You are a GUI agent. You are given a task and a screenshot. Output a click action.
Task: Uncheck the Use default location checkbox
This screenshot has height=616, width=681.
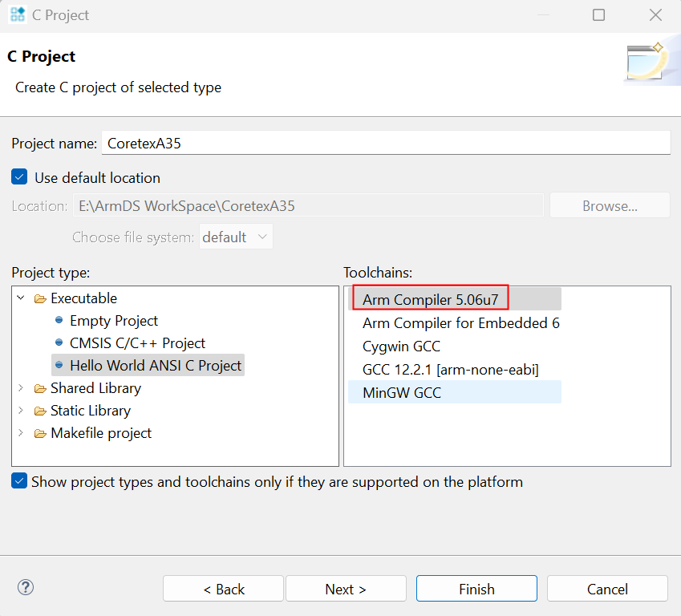point(20,177)
